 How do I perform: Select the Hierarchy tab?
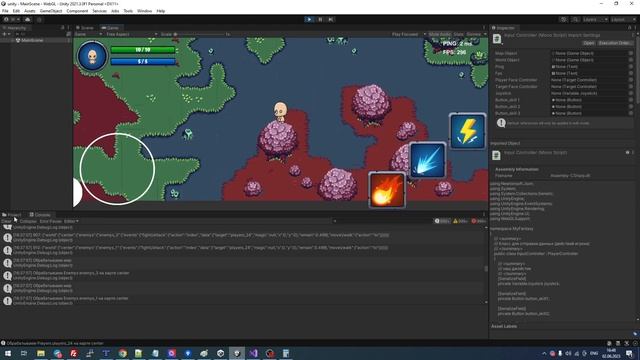16,28
